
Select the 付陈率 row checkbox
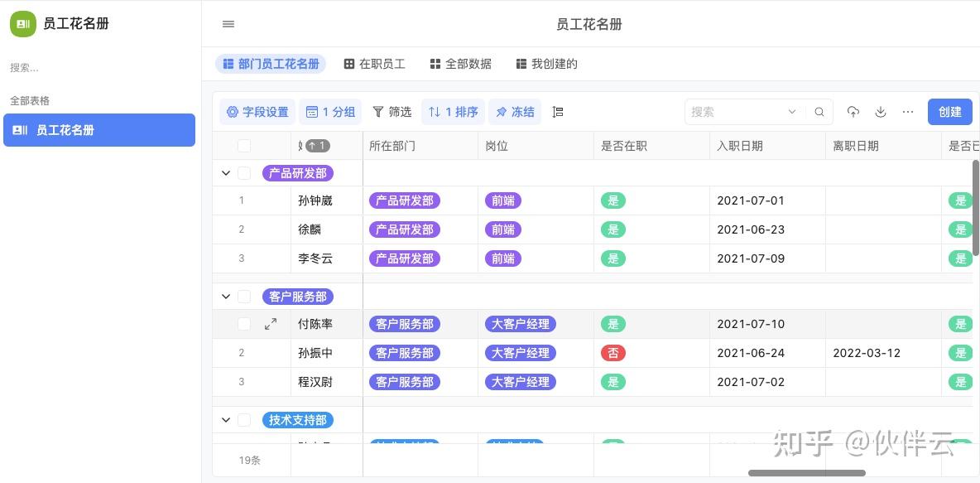click(244, 324)
